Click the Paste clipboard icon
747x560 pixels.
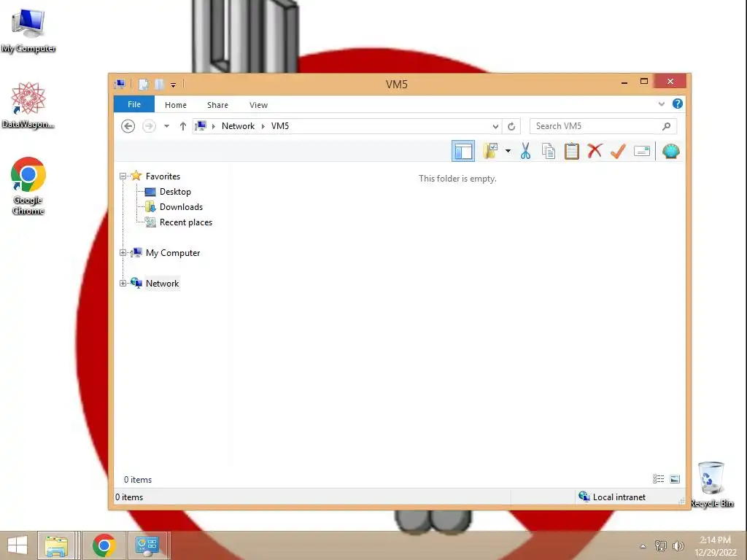click(571, 152)
